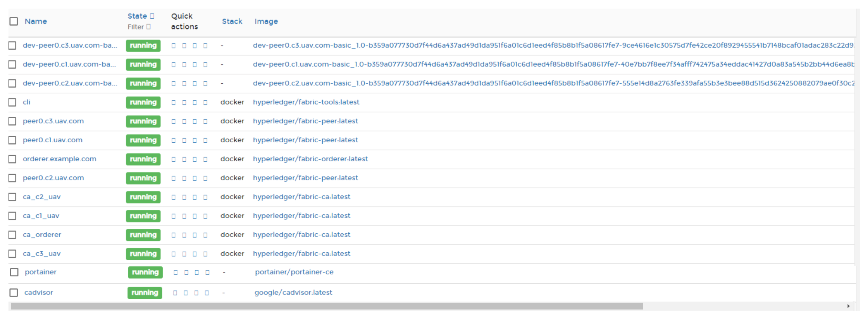The width and height of the screenshot is (868, 319).
Task: Click fourth quick action icon for peer0.c1.uav.com
Action: point(205,140)
